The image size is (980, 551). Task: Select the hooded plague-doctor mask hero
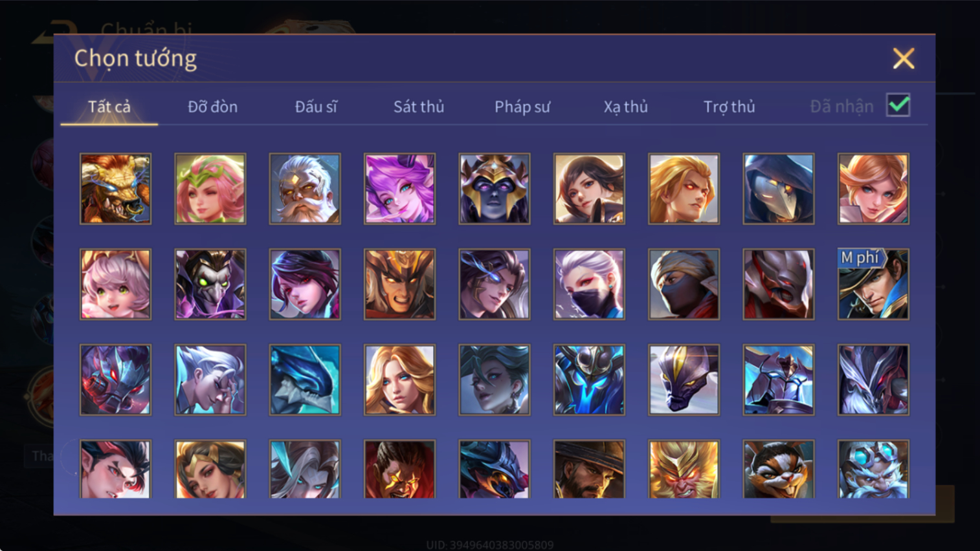pyautogui.click(x=779, y=189)
